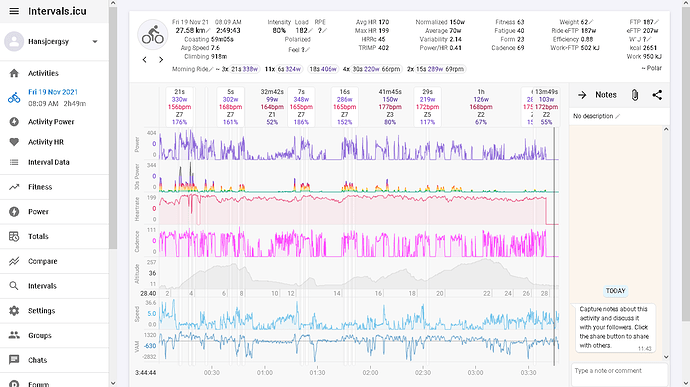Select the 41m45s 150w interval card

[x=390, y=107]
